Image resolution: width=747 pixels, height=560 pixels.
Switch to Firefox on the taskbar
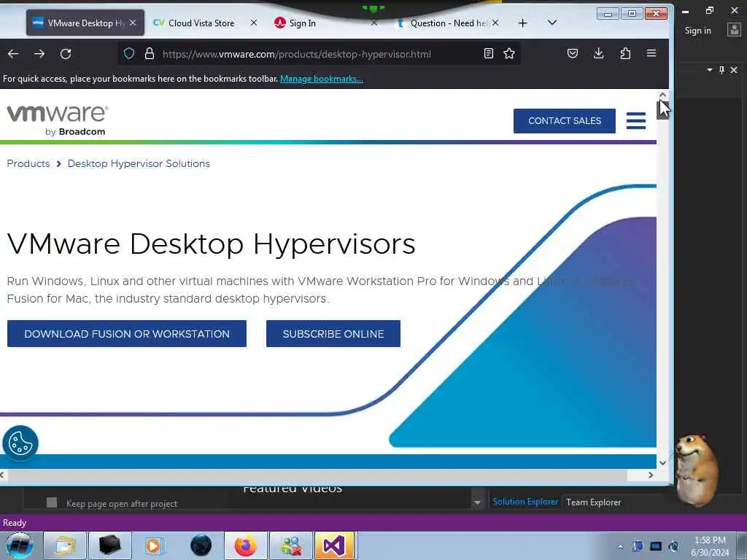click(246, 545)
